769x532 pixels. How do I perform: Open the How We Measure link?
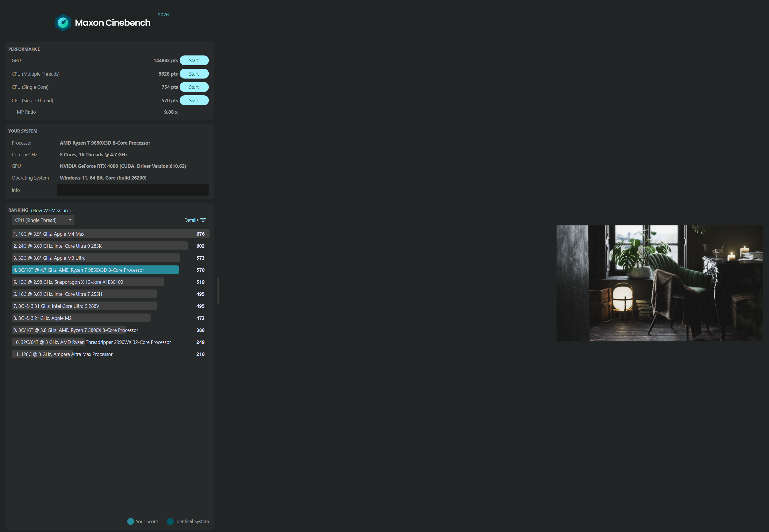(x=51, y=210)
